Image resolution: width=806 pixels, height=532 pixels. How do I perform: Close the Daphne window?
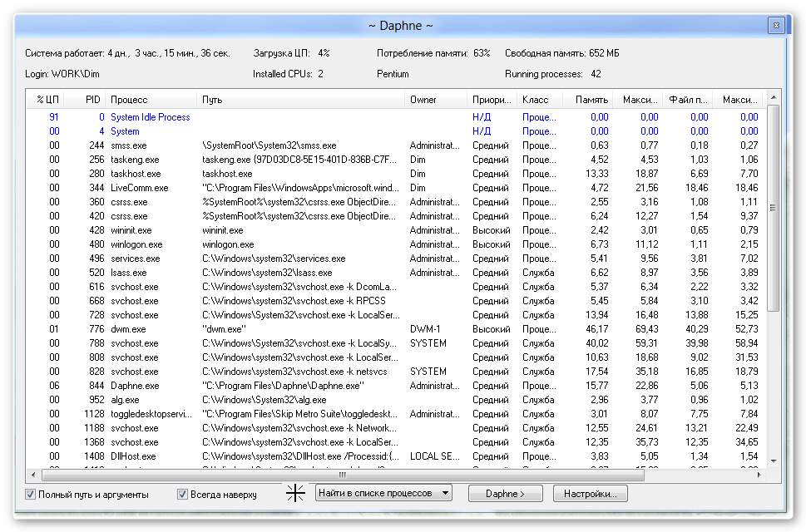[x=774, y=25]
